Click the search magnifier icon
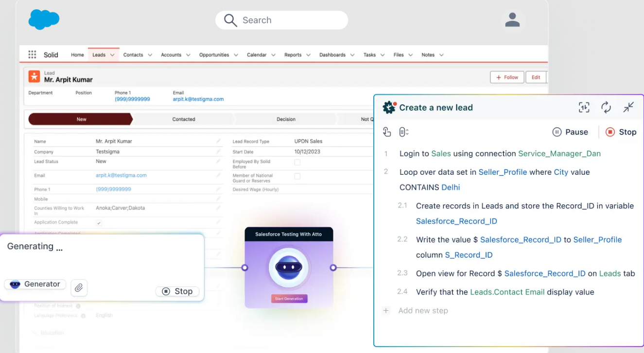The height and width of the screenshot is (353, 644). (x=230, y=20)
